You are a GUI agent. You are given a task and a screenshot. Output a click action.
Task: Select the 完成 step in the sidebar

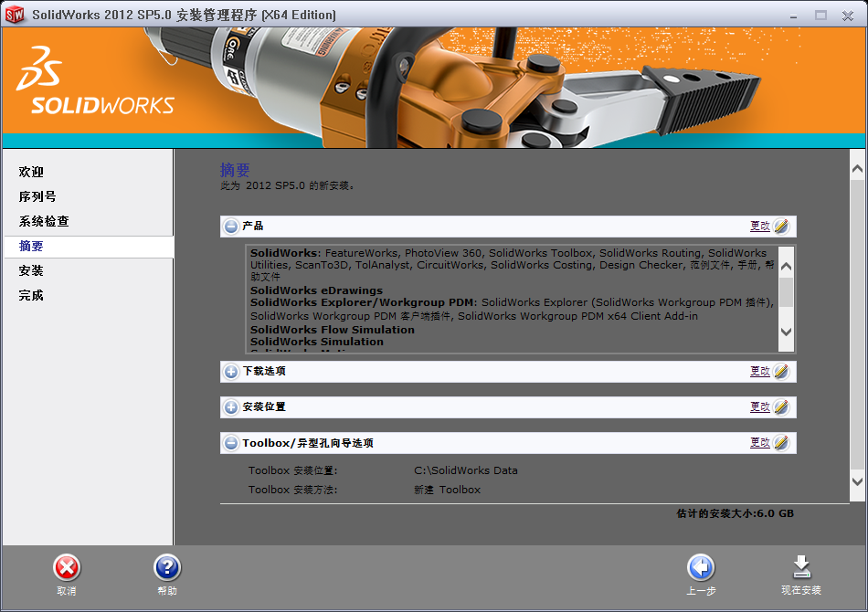pyautogui.click(x=31, y=295)
